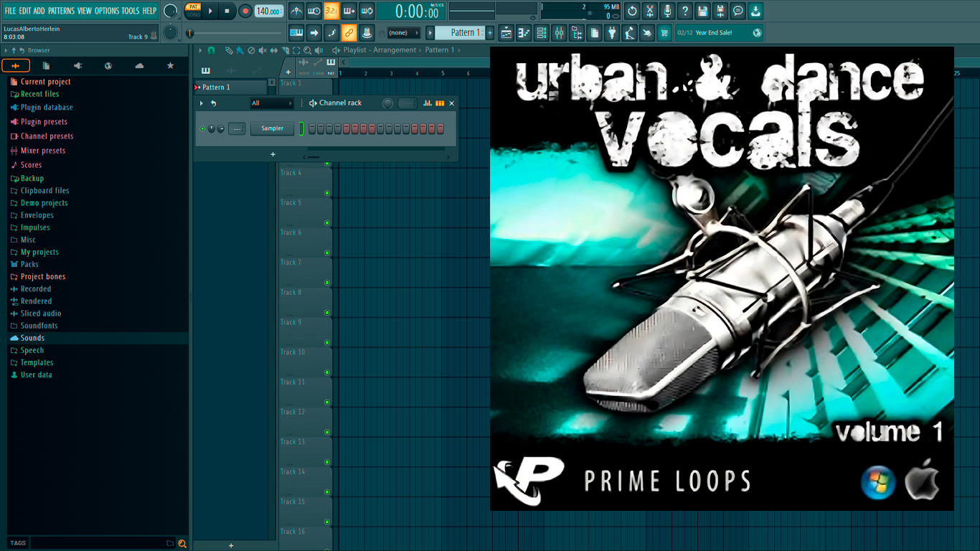Toggle the recording countdown button
Screen dimensions: 980x551
pos(331,11)
